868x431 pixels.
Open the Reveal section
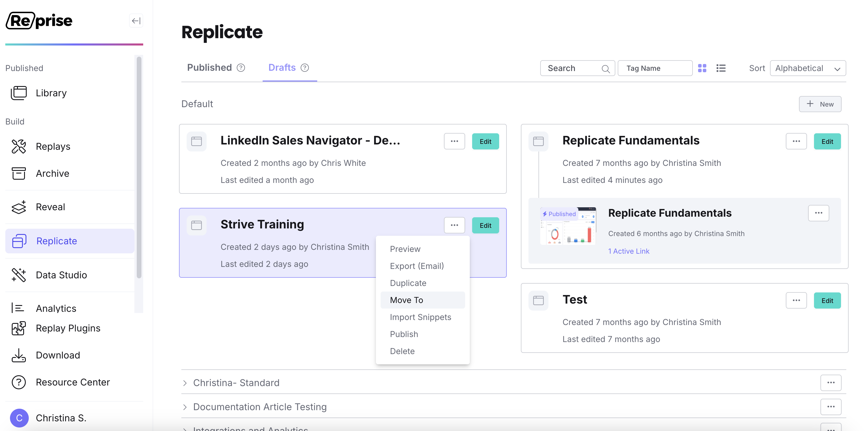point(70,207)
